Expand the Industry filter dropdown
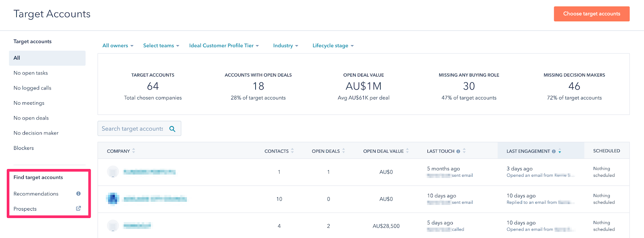The image size is (644, 238). tap(285, 46)
